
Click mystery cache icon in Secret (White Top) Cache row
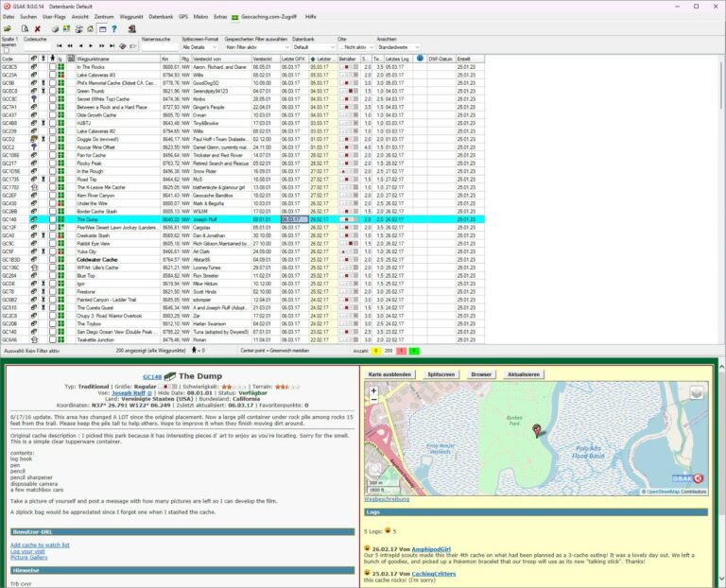[34, 99]
